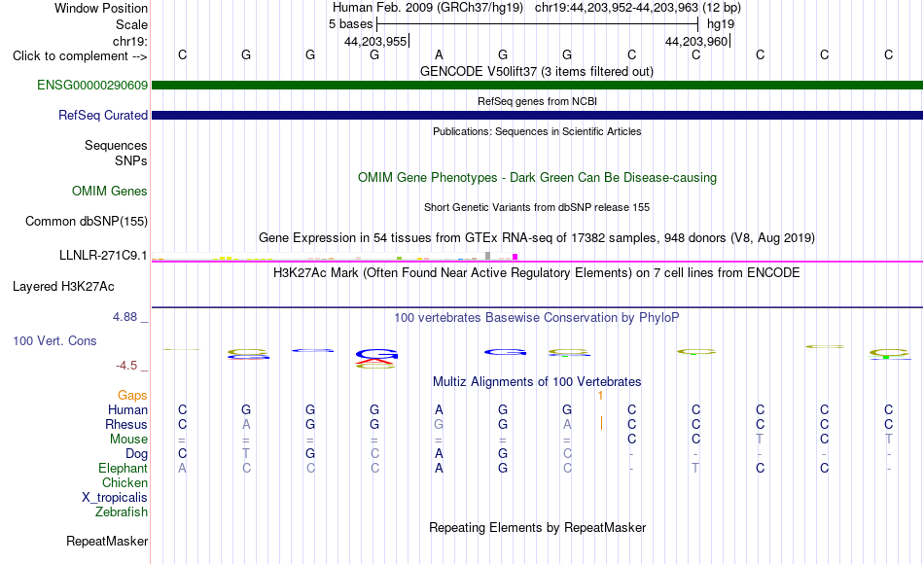This screenshot has height=564, width=924.
Task: Click H3K27Ac Mark track title
Action: pos(536,273)
